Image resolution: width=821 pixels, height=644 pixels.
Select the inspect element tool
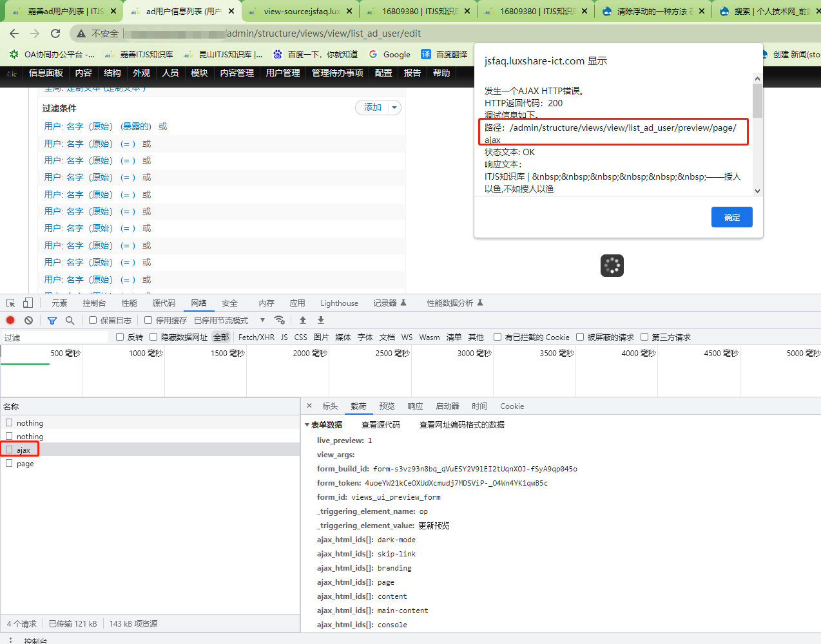click(x=10, y=303)
